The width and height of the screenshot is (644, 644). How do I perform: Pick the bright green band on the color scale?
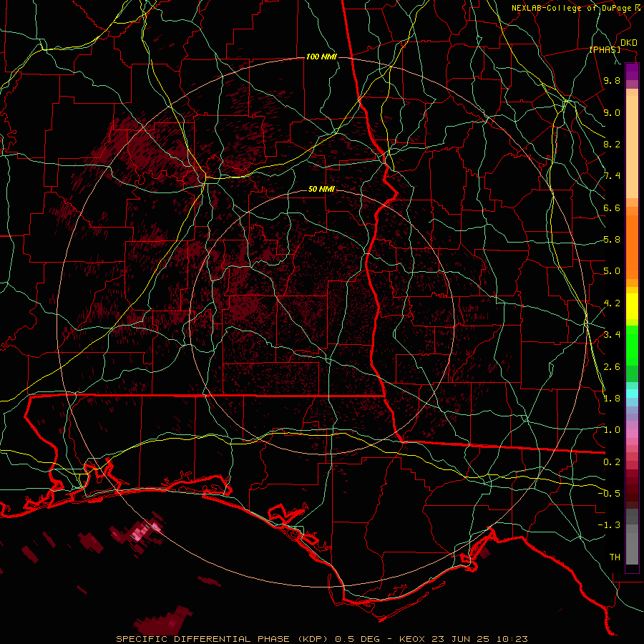(x=632, y=345)
